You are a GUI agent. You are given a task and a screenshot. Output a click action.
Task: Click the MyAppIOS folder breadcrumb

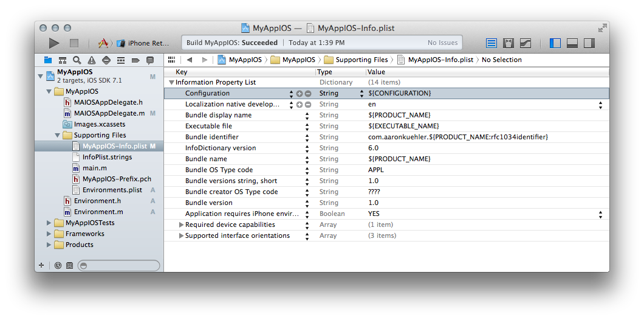pos(293,60)
